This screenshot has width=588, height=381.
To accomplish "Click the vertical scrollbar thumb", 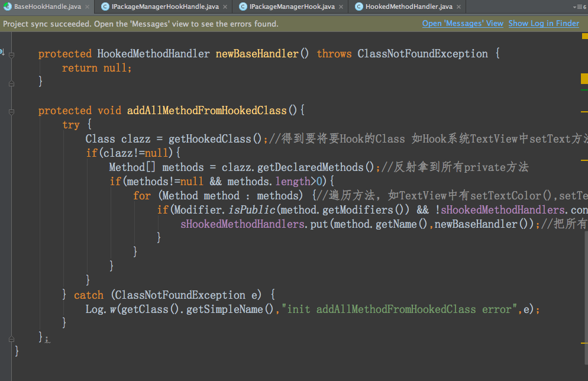I will [586, 298].
